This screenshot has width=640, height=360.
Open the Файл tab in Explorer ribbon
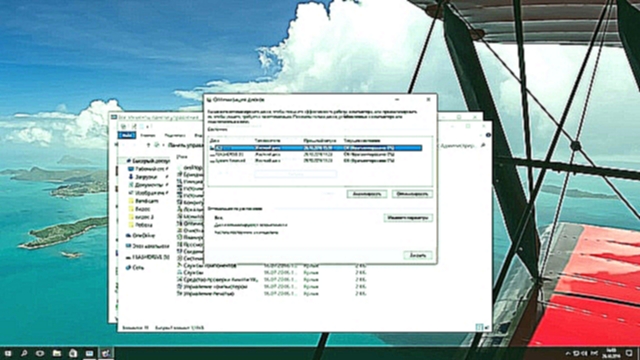(127, 135)
